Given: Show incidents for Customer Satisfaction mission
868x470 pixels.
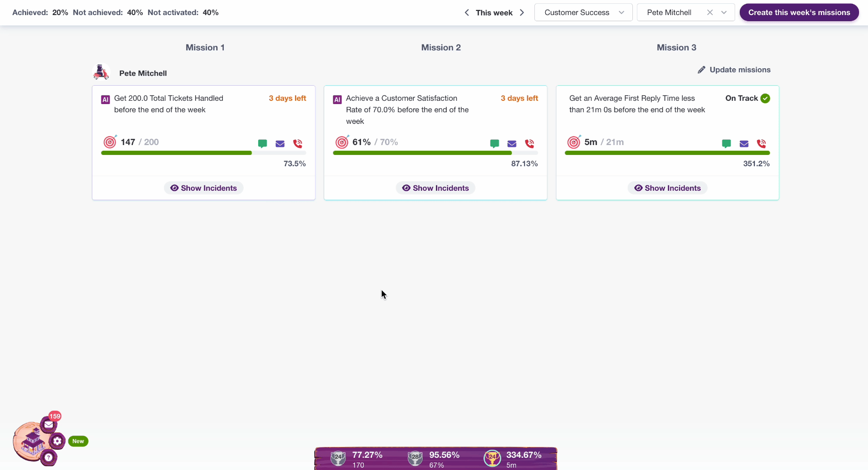Looking at the screenshot, I should point(435,188).
